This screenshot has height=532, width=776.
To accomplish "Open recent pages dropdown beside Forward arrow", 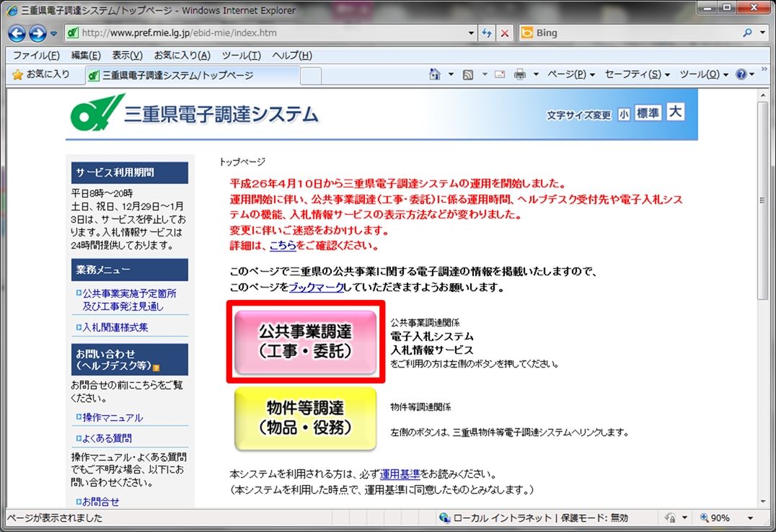I will tap(53, 34).
